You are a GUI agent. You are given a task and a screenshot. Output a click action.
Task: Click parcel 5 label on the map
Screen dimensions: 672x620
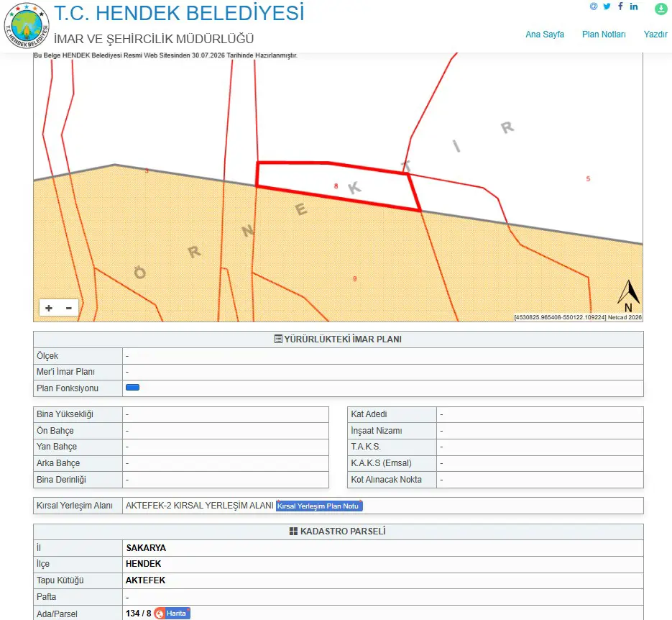click(588, 179)
